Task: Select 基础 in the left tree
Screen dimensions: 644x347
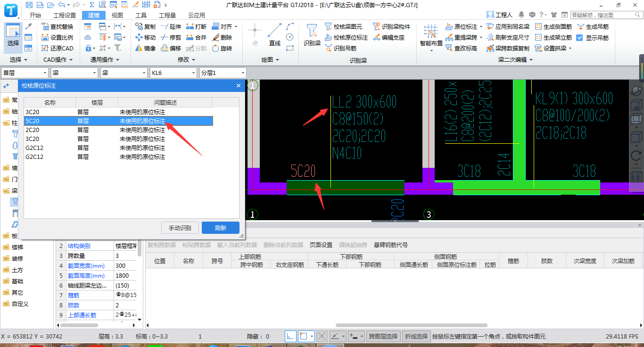Action: [x=17, y=281]
